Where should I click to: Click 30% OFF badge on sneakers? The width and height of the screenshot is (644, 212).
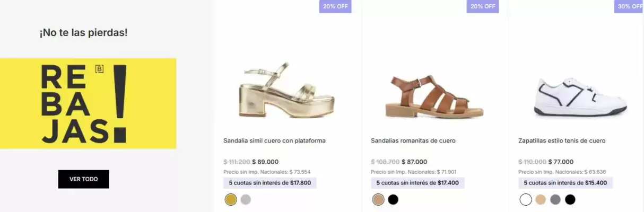pos(630,6)
